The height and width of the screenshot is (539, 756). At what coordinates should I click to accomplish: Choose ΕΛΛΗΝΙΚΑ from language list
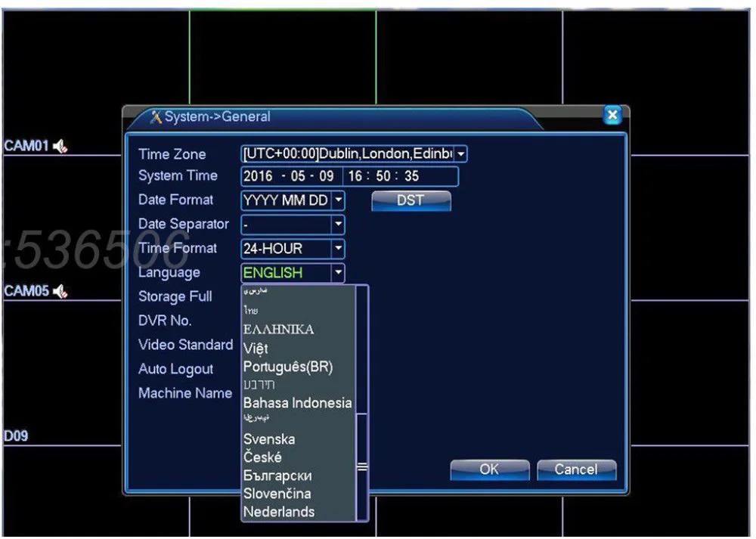(x=279, y=330)
